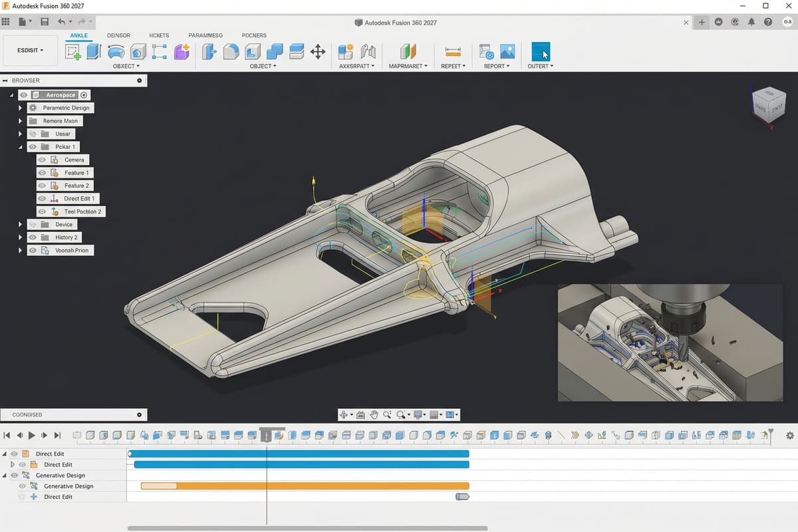Toggle visibility eye of Pckar 1 folder
The image size is (798, 532).
point(32,146)
